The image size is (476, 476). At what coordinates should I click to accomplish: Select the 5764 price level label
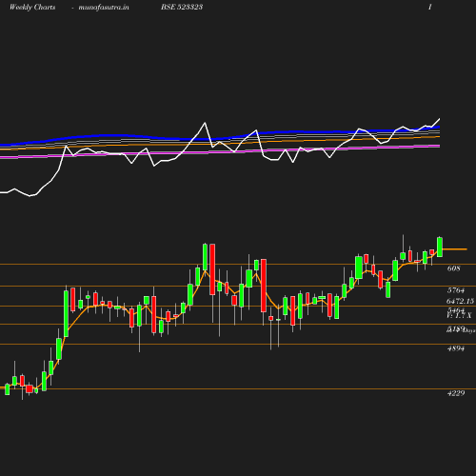pyautogui.click(x=456, y=290)
